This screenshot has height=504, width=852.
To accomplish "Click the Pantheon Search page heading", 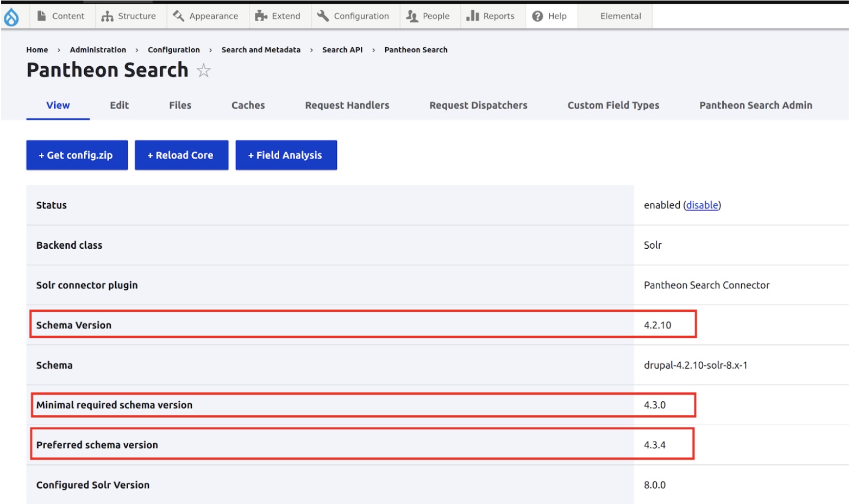I will 108,70.
